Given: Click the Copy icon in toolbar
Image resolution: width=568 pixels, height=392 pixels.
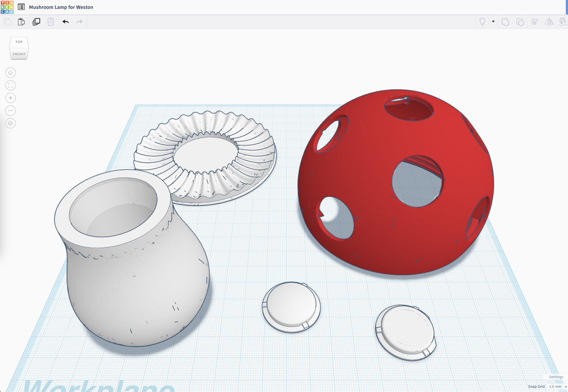Looking at the screenshot, I should 7,22.
